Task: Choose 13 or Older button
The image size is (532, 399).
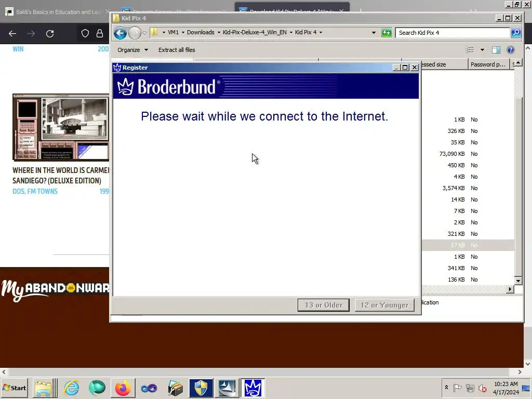Action: pyautogui.click(x=324, y=305)
